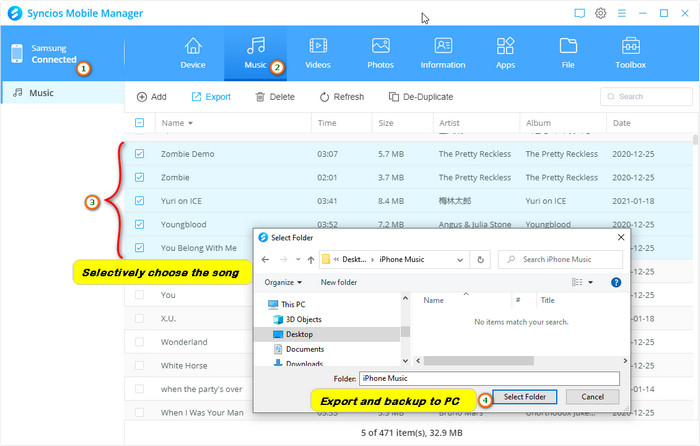The image size is (700, 446).
Task: Open the Organize dropdown menu
Action: [x=283, y=282]
